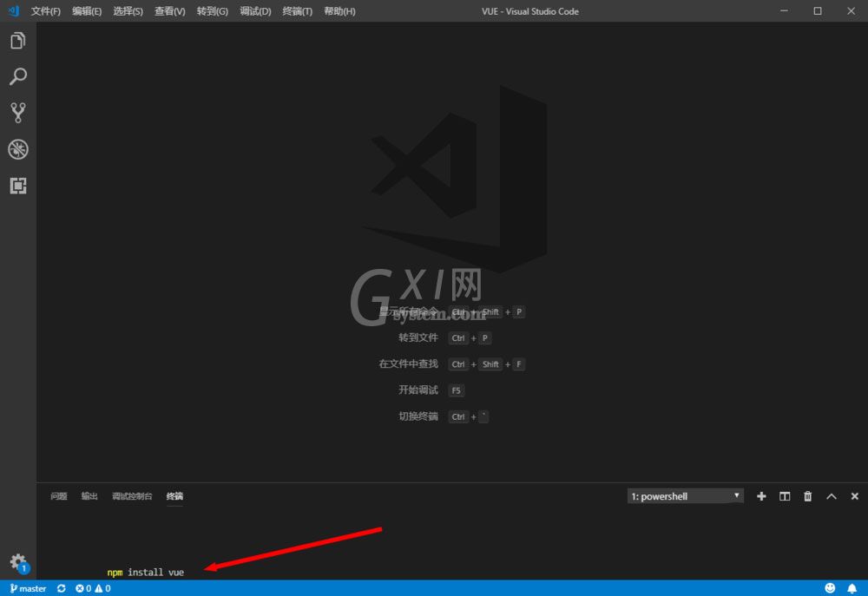The height and width of the screenshot is (596, 868).
Task: Open the Manage gear icon
Action: tap(18, 562)
